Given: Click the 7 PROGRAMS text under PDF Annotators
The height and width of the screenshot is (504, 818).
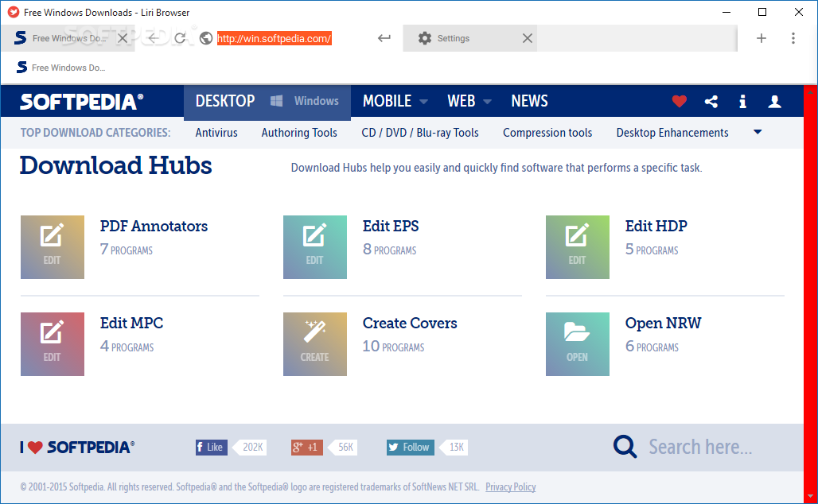Looking at the screenshot, I should click(x=127, y=250).
